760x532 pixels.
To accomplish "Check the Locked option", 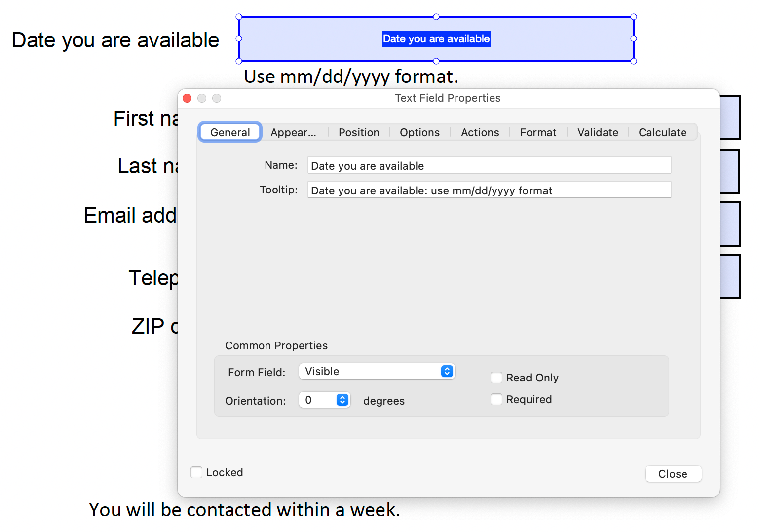I will pos(196,472).
